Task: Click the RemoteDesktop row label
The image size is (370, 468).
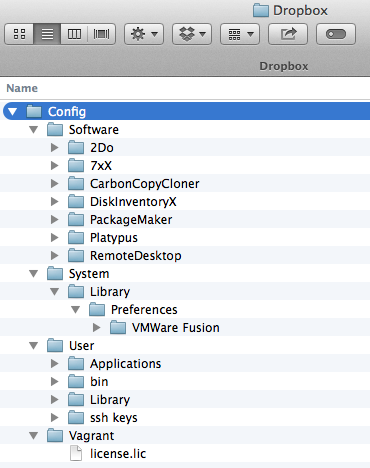Action: [136, 256]
